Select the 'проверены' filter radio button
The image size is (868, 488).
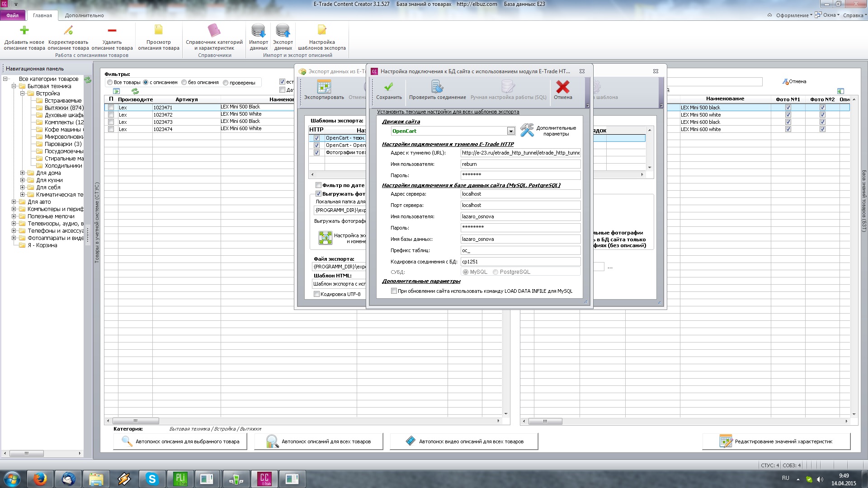tap(226, 83)
